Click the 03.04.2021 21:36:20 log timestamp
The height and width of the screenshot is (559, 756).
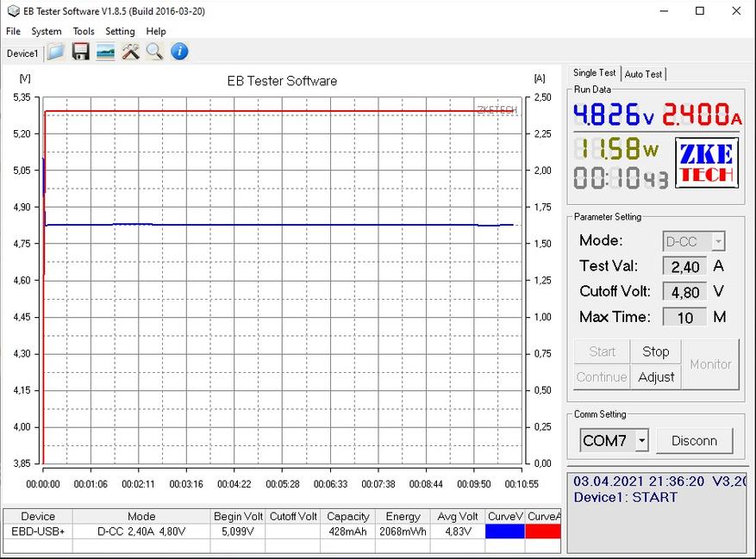click(639, 481)
